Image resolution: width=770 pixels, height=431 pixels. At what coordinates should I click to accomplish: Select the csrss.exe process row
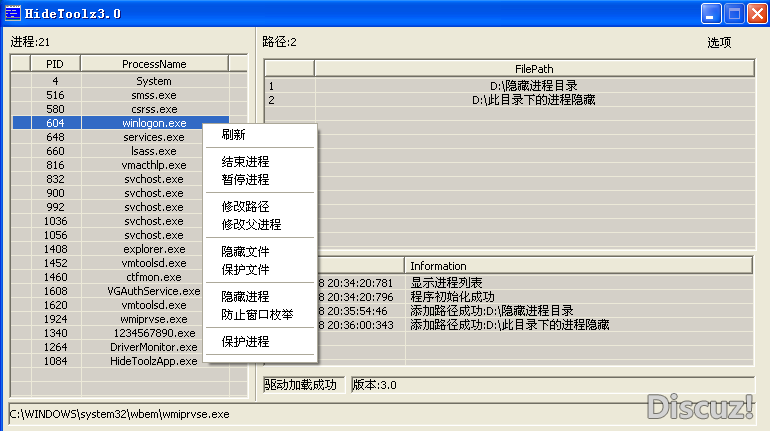[x=130, y=109]
